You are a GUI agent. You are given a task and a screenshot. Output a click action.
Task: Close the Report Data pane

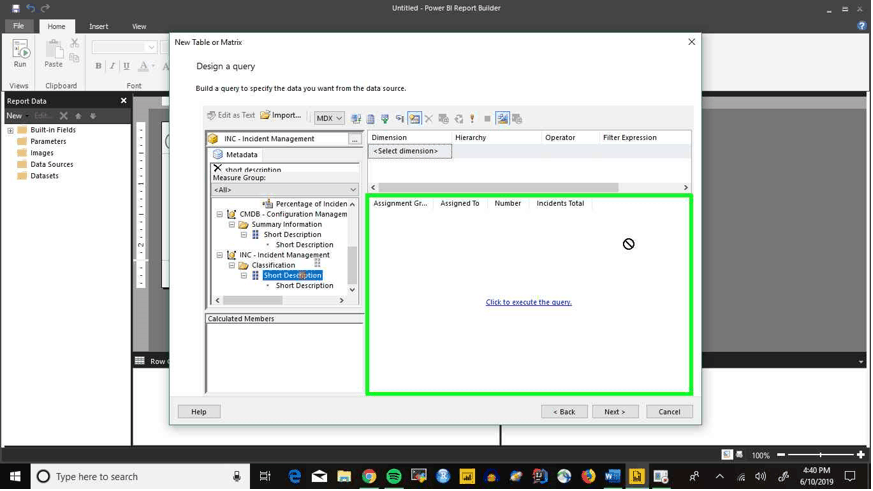(x=124, y=101)
